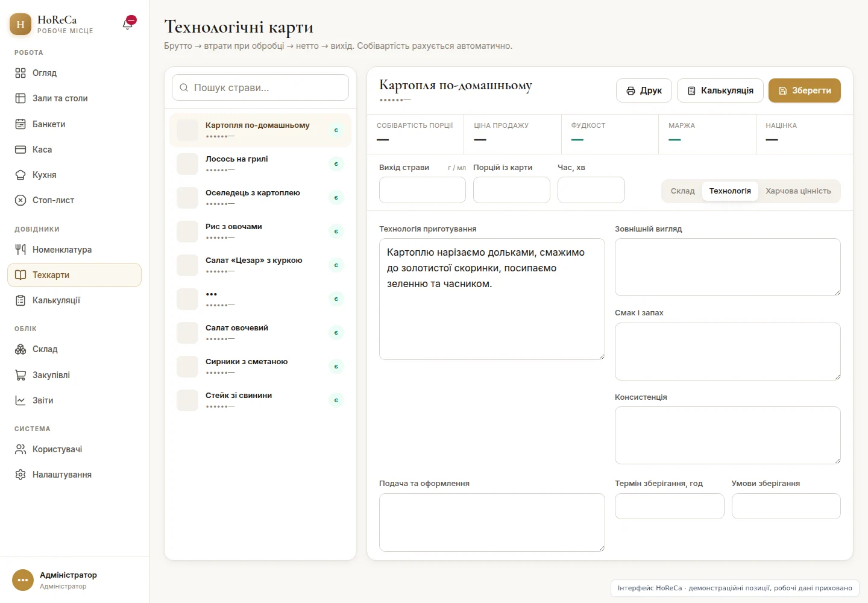Open notifications bell in sidebar header
This screenshot has height=603, width=868.
(x=128, y=24)
